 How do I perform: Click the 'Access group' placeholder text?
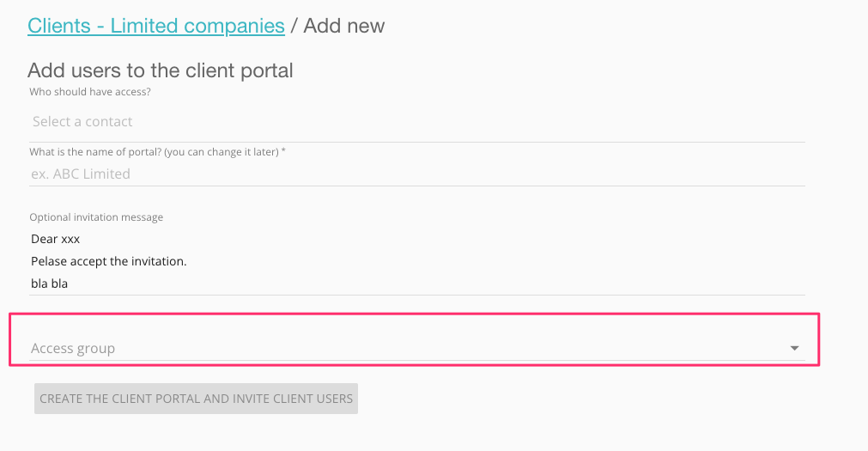[x=73, y=348]
